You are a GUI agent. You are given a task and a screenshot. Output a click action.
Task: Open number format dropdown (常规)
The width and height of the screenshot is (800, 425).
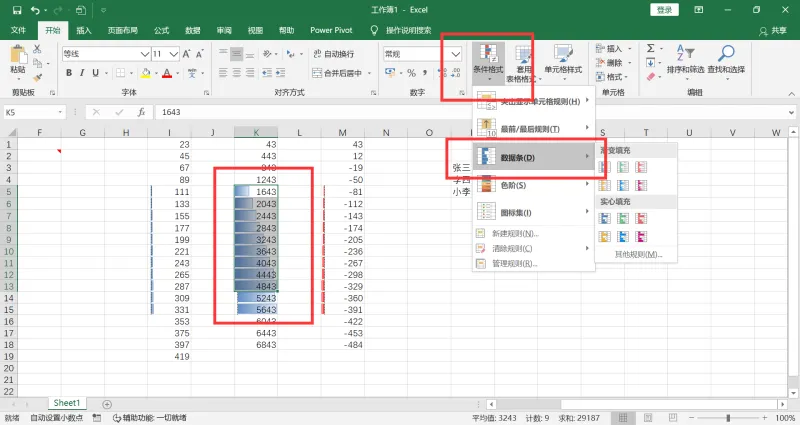pos(456,54)
